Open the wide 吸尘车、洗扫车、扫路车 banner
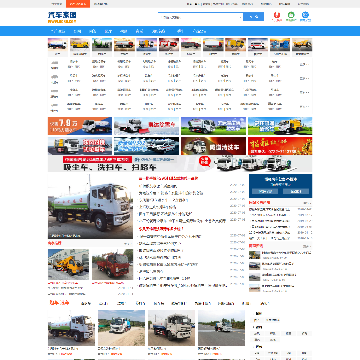This screenshot has height=360, width=360. click(180, 164)
